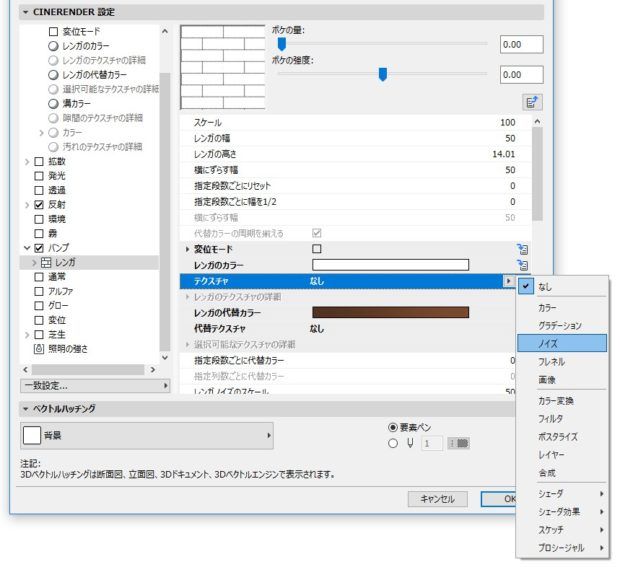Select the custom pen radio button
The image size is (620, 567).
click(x=393, y=443)
